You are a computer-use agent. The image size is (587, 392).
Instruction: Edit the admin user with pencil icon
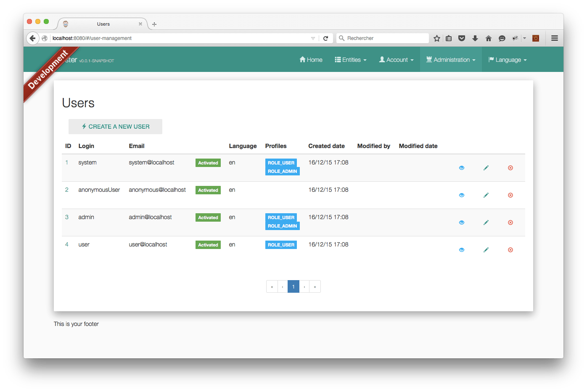[486, 222]
